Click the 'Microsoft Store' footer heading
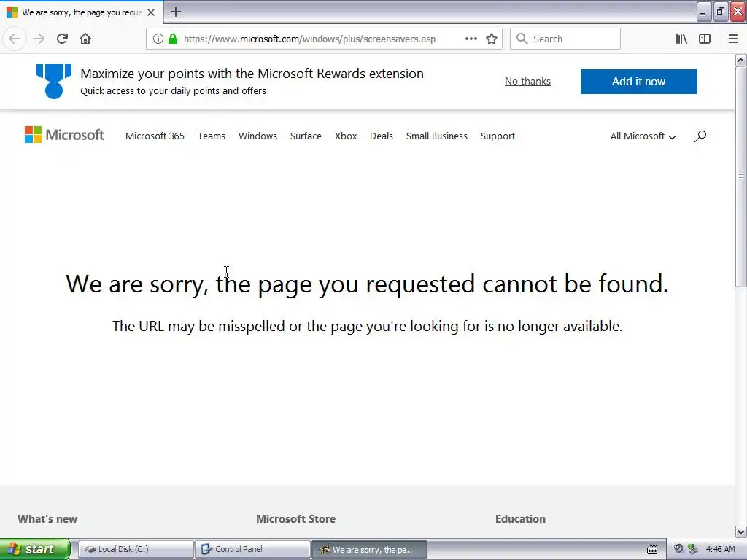 coord(296,519)
